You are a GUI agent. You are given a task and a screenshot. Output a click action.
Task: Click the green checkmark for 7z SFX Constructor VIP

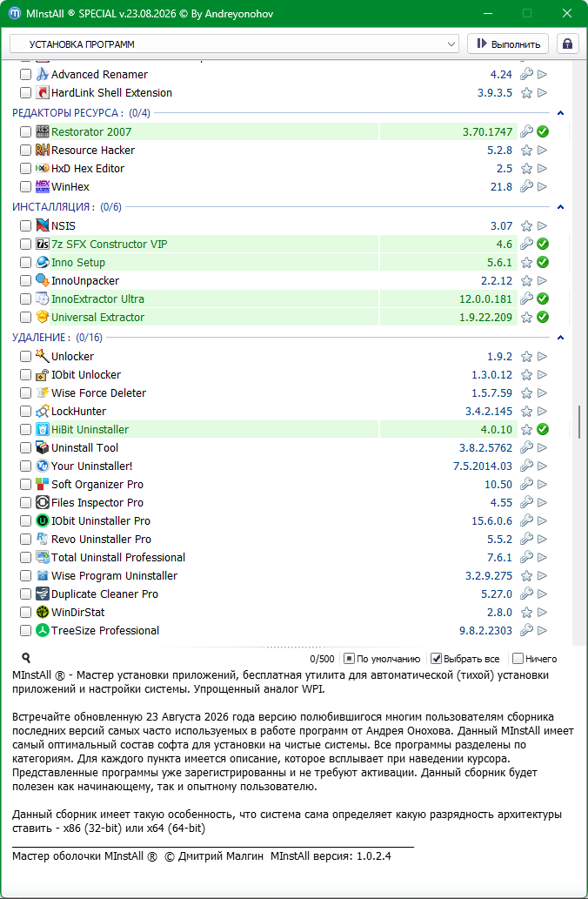click(x=543, y=245)
